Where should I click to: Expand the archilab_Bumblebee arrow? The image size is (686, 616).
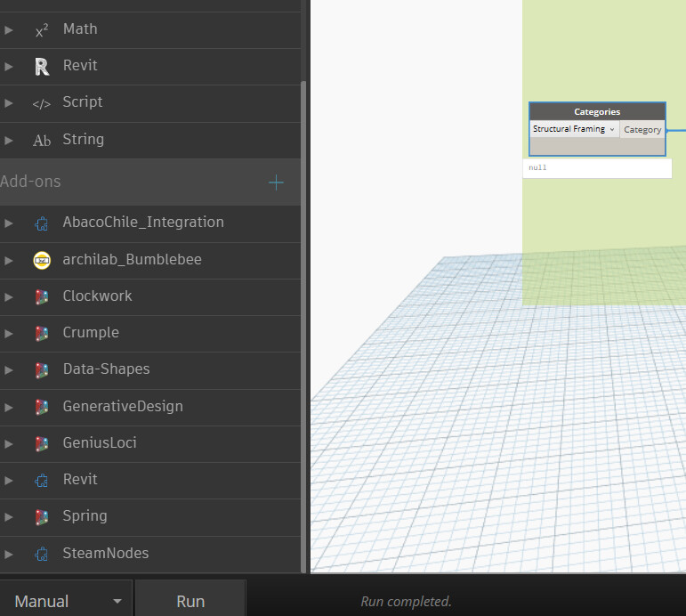[8, 261]
